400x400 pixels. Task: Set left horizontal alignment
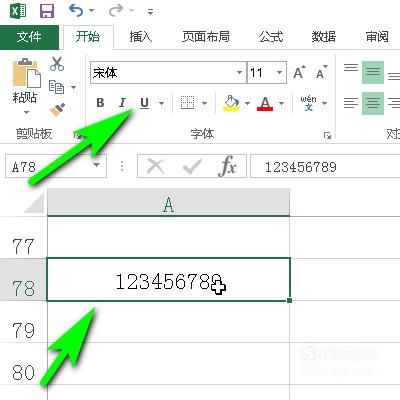[351, 103]
